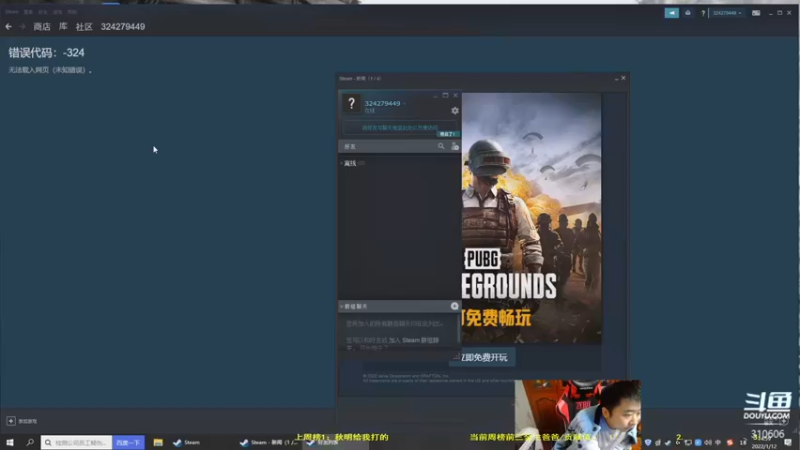Open File Explorer from the taskbar
800x450 pixels.
point(158,442)
